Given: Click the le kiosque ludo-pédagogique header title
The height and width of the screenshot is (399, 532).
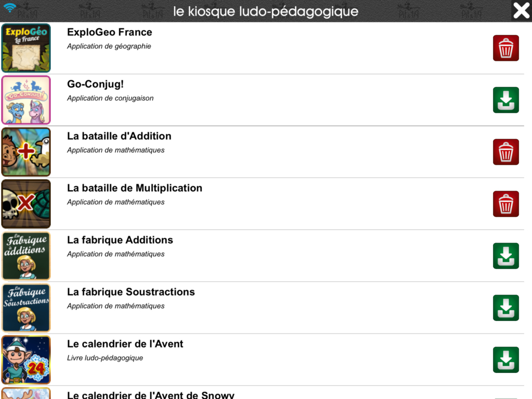Looking at the screenshot, I should point(265,11).
